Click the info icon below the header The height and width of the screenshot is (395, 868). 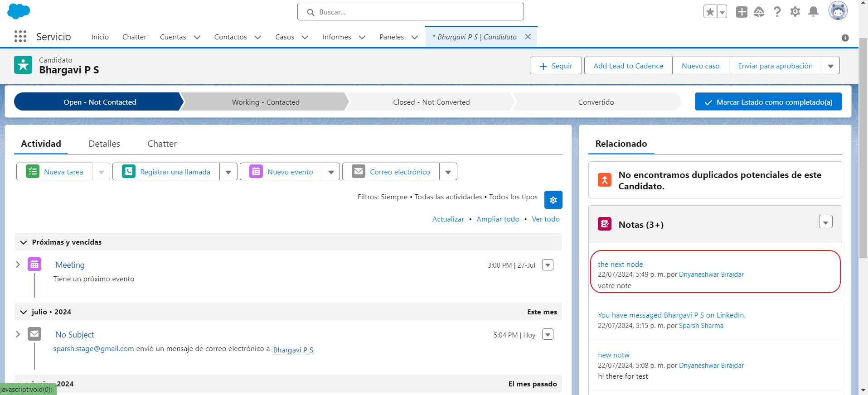pos(845,38)
